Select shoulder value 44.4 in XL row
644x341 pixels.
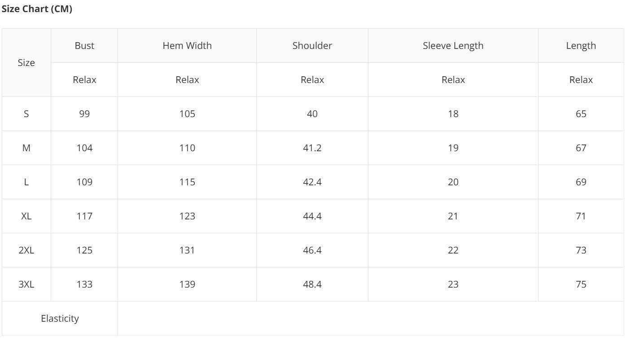tap(312, 216)
